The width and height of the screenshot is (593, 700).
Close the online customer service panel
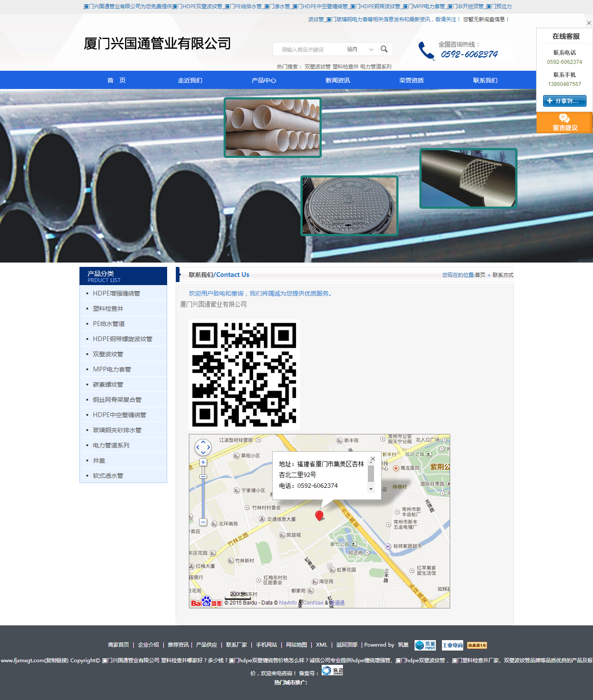tap(589, 23)
